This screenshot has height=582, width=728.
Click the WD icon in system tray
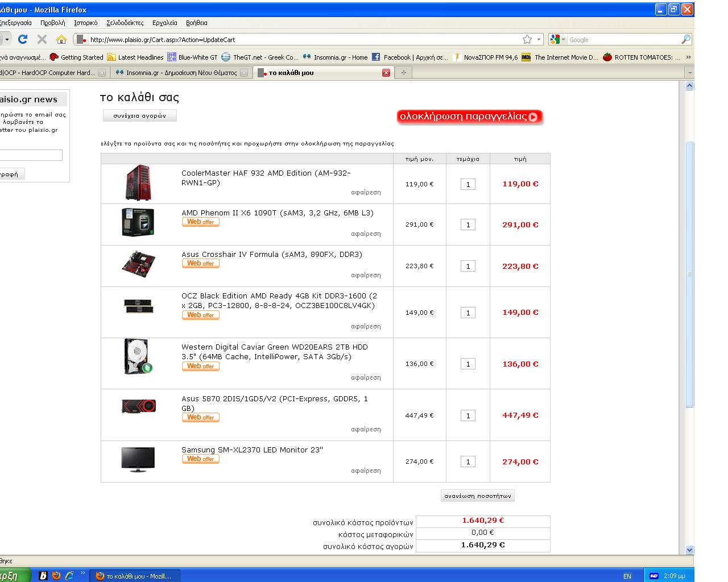653,576
